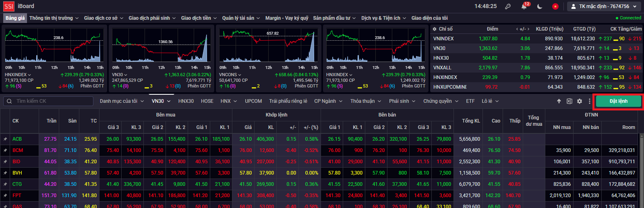Open the Danh mục của tôi dropdown
Viewport: 644px width, 208px height.
click(122, 101)
